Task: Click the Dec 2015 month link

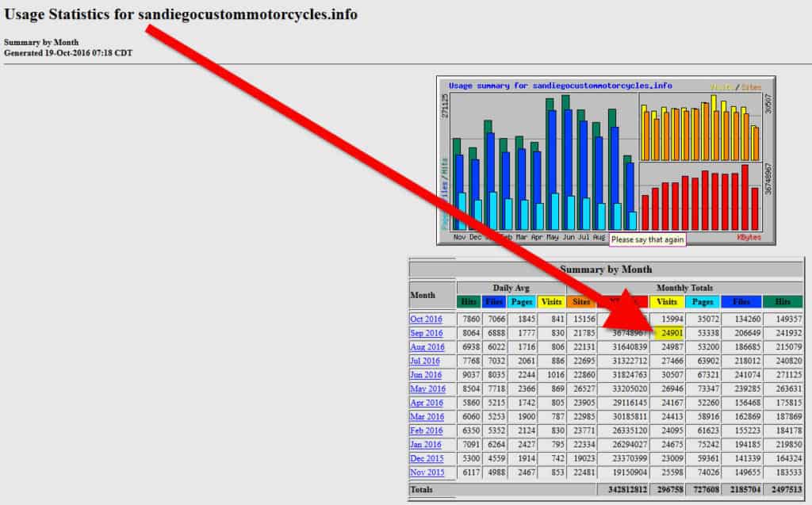Action: pos(426,458)
